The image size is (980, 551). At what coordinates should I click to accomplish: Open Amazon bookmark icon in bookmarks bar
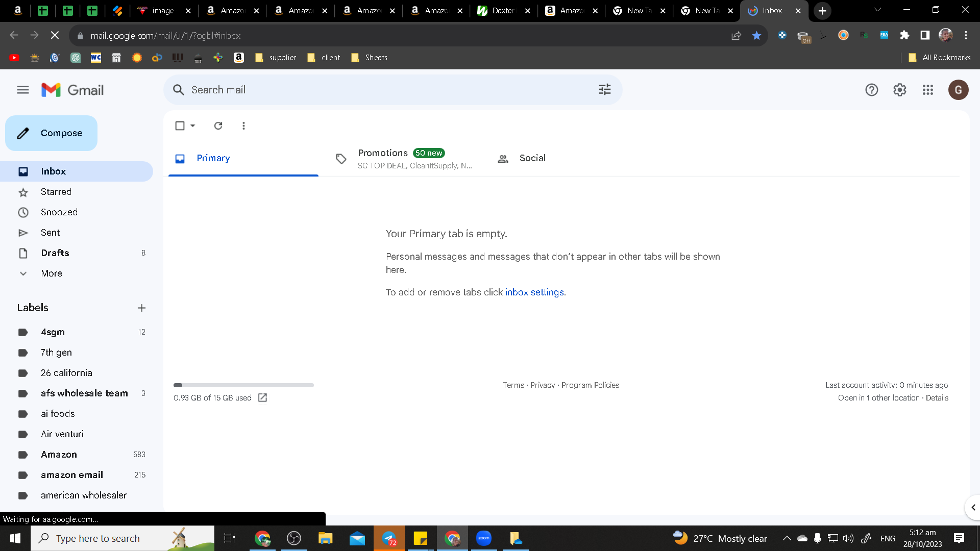coord(238,58)
